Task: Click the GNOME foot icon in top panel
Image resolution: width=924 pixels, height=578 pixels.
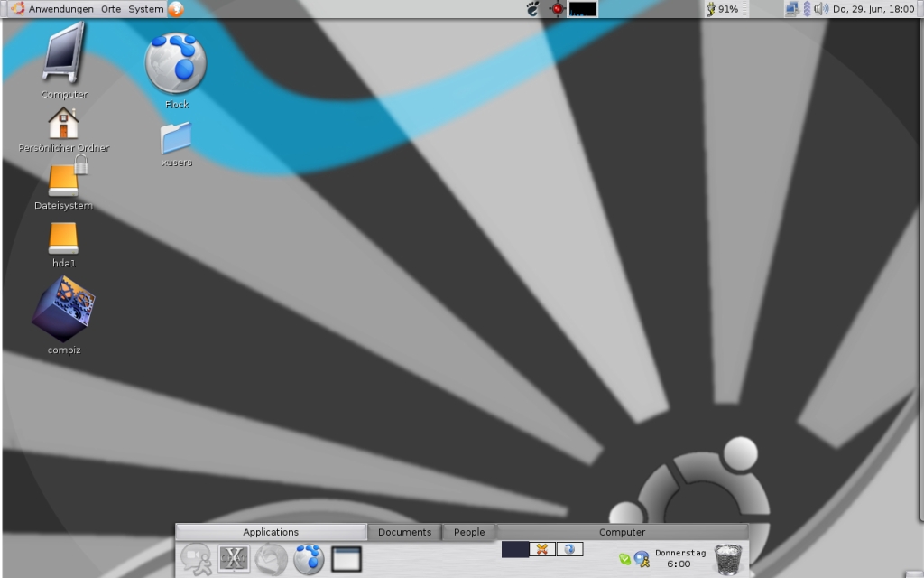Action: [x=532, y=9]
